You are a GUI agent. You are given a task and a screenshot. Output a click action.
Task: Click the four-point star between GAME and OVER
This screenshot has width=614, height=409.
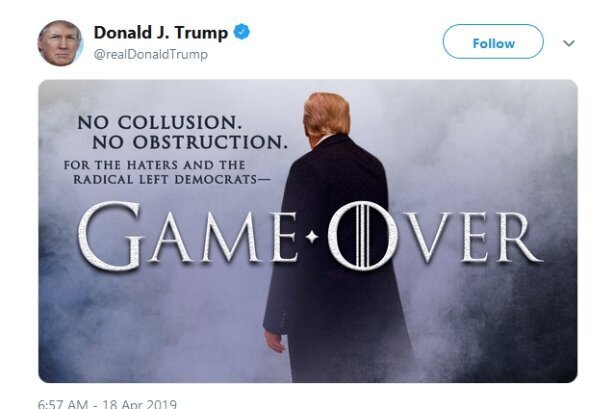coord(312,237)
